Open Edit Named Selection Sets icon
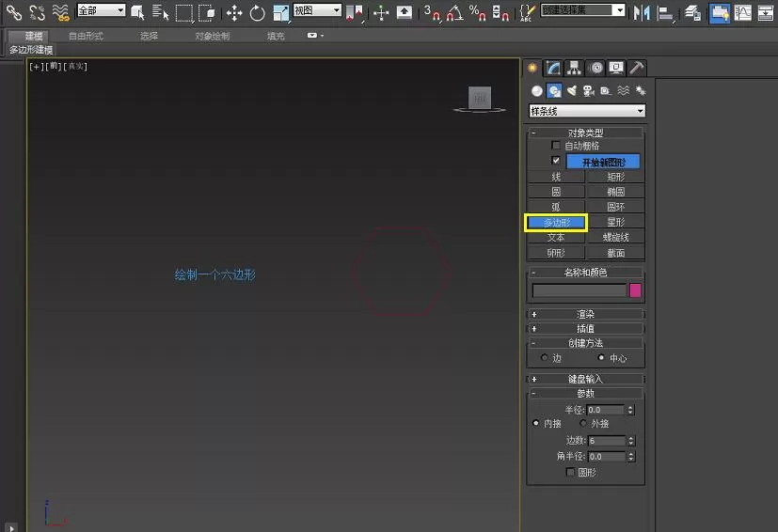 [527, 13]
